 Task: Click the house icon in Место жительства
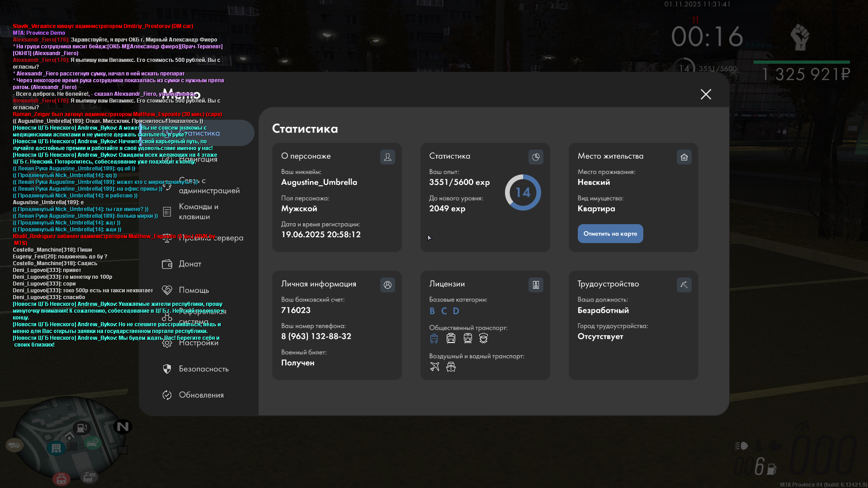point(684,157)
